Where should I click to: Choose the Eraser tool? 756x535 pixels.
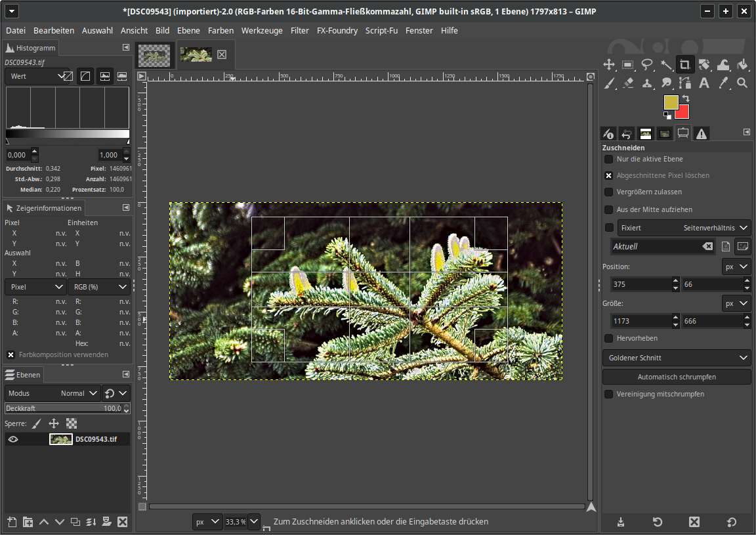point(628,83)
